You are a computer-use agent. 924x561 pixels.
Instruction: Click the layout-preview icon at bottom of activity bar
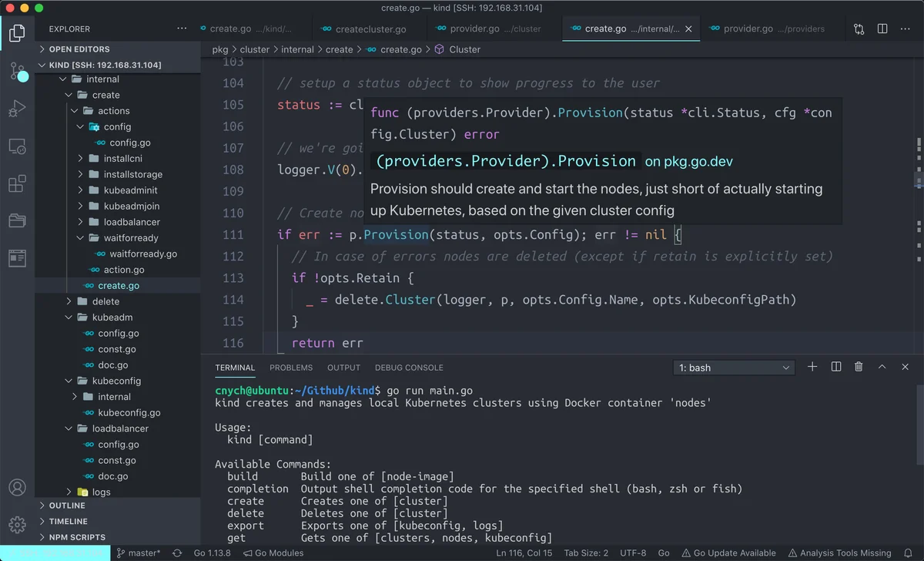pos(17,258)
